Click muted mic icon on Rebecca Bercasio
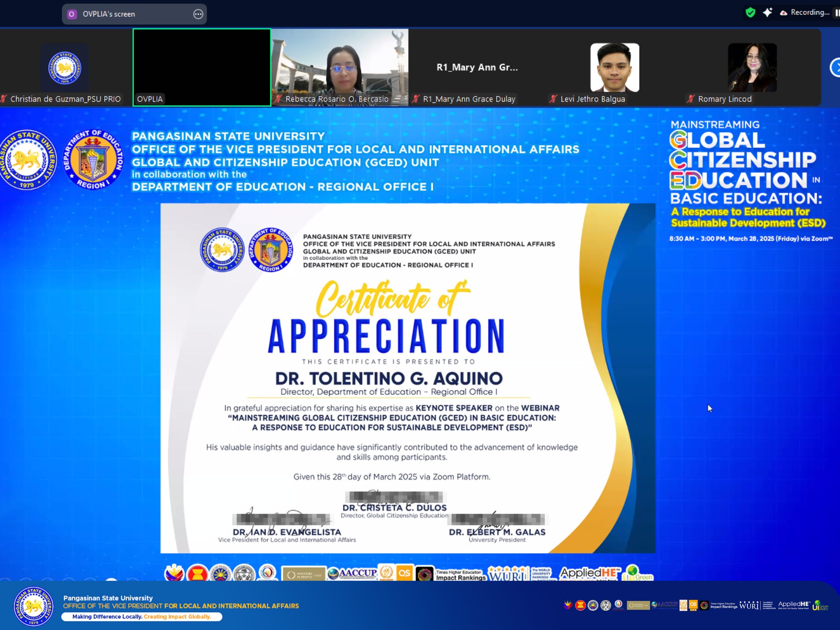The height and width of the screenshot is (630, 840). pyautogui.click(x=278, y=99)
